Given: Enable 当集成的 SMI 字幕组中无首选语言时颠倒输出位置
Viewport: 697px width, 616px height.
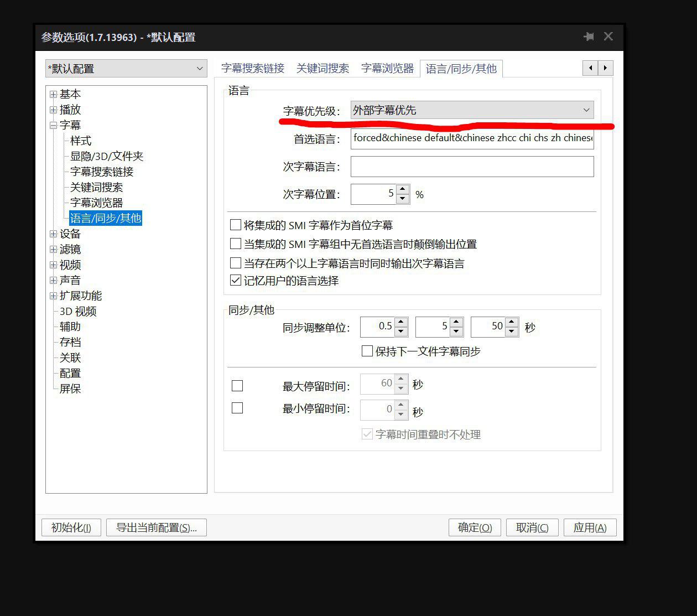Looking at the screenshot, I should pos(236,244).
